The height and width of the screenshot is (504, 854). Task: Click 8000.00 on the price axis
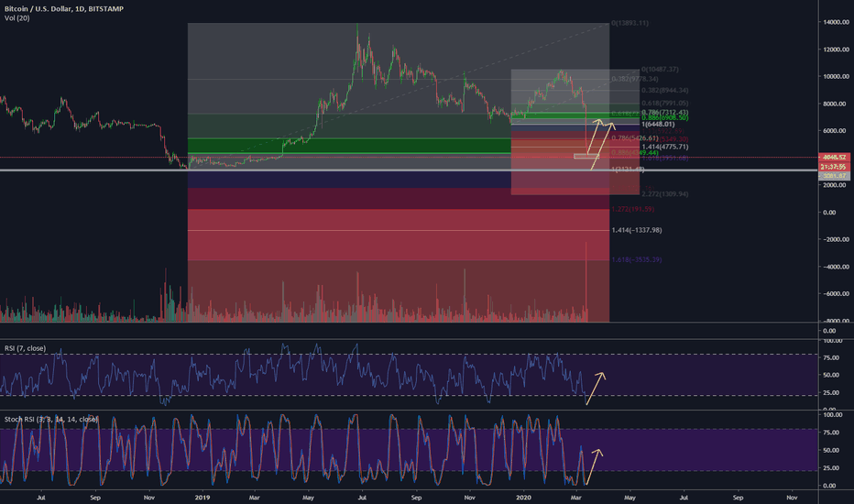(x=835, y=104)
